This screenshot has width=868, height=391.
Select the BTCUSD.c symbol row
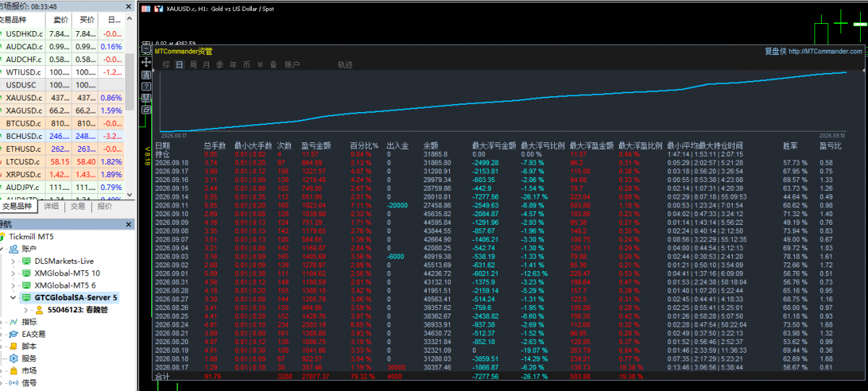pyautogui.click(x=61, y=124)
